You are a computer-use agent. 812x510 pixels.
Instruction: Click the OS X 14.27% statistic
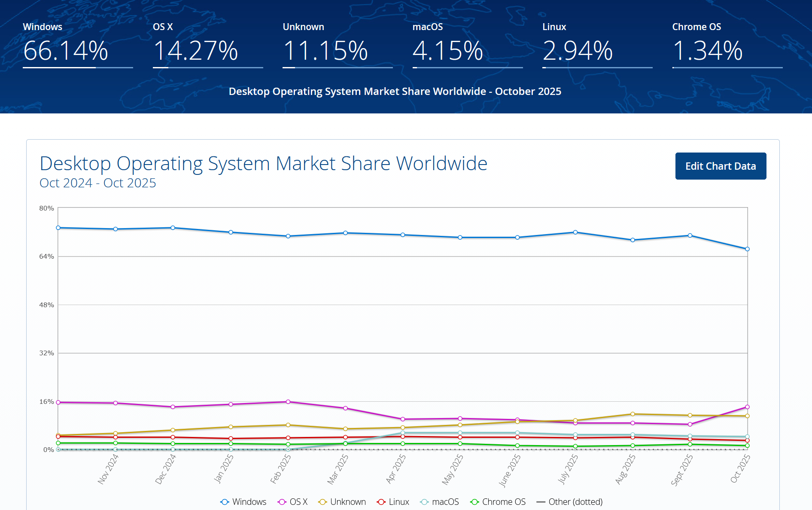click(195, 51)
